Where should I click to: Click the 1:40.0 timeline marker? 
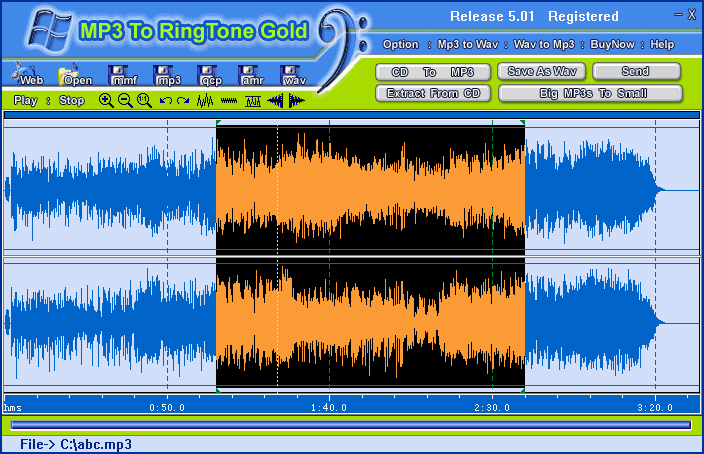pyautogui.click(x=329, y=407)
